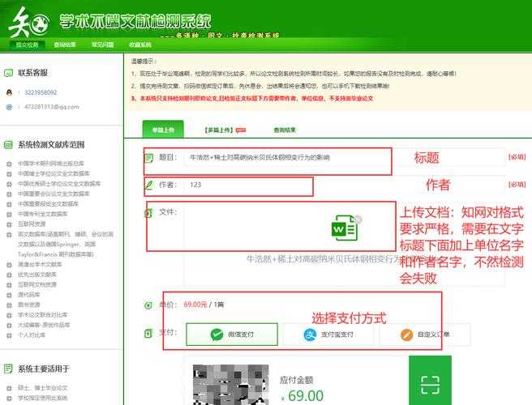532x405 pixels.
Task: Click the 学术论文联合对比库 entry
Action: click(x=43, y=315)
